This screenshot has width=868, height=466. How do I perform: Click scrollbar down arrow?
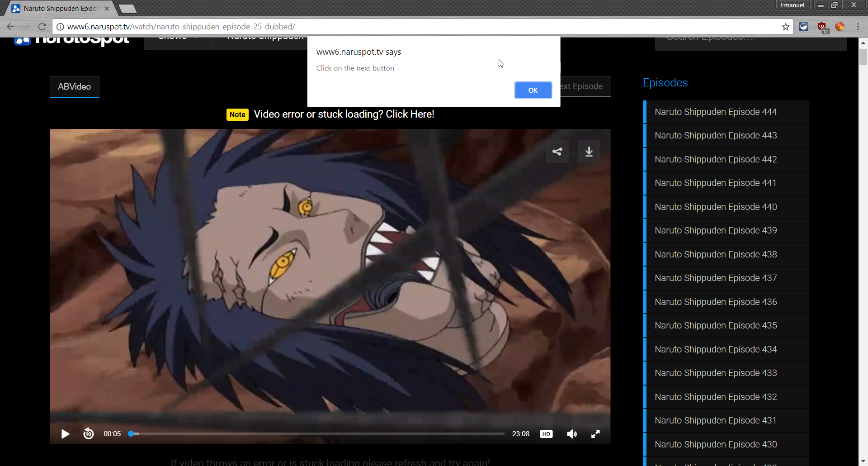point(863,461)
